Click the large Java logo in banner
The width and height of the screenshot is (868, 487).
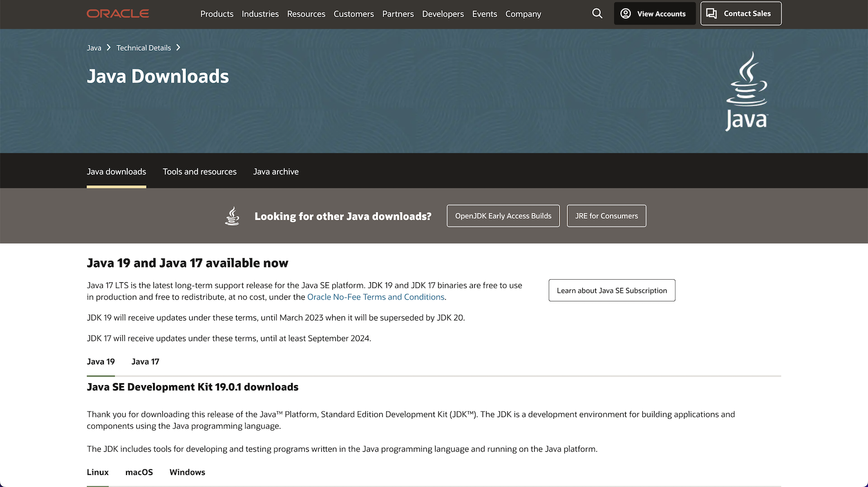[x=747, y=91]
